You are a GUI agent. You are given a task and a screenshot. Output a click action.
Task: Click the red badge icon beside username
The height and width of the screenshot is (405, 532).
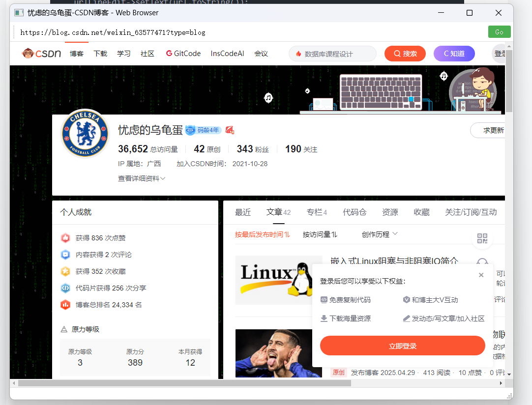point(230,130)
